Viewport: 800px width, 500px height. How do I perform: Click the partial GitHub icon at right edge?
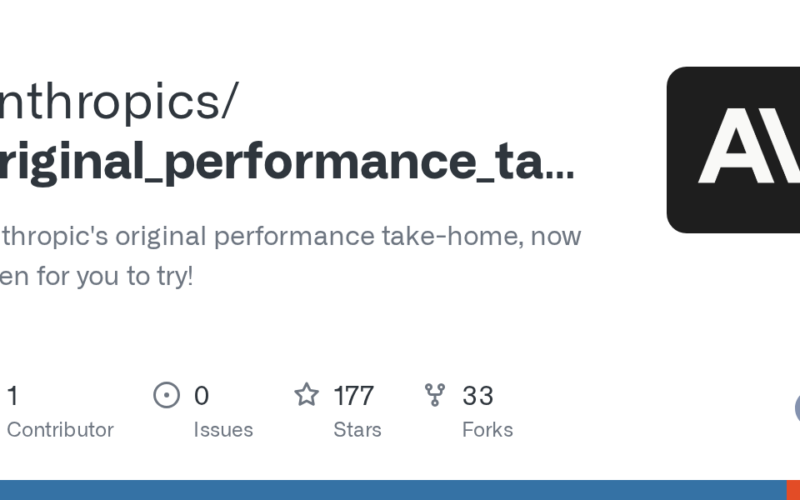797,407
